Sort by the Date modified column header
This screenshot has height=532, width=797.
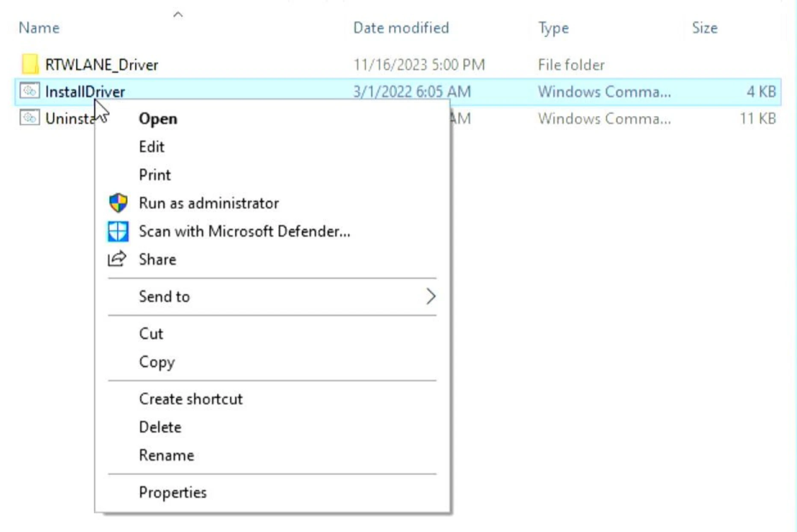[401, 28]
